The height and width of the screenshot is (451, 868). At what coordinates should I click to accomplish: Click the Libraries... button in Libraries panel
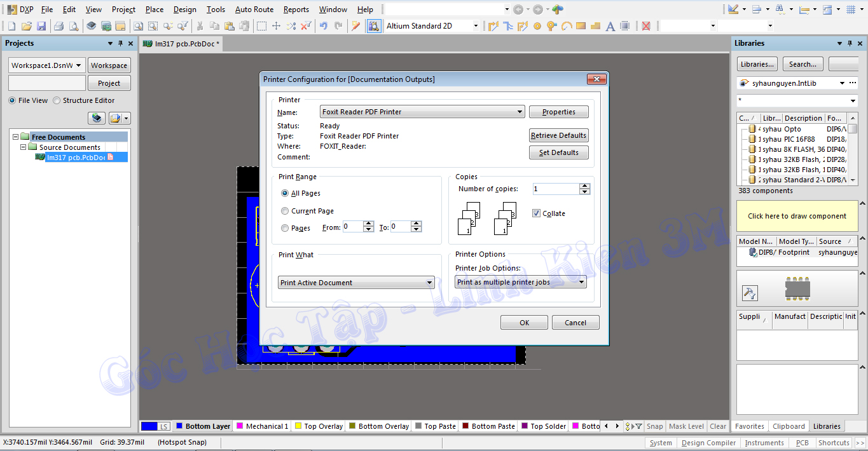click(x=757, y=64)
